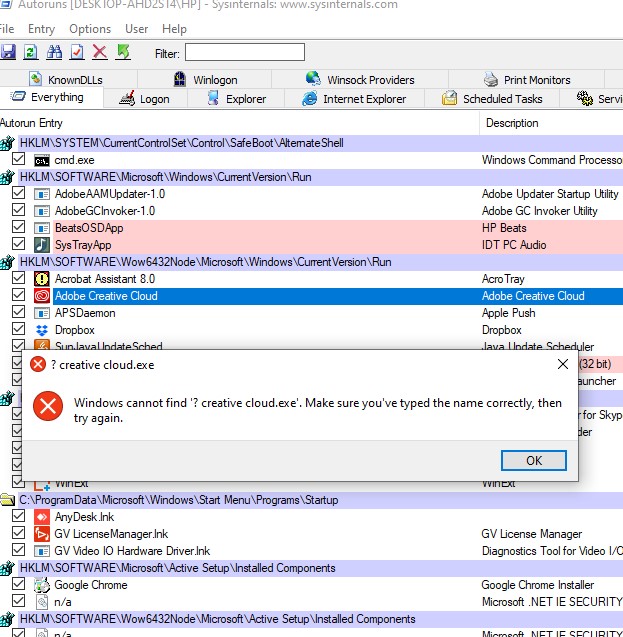Viewport: 623px width, 637px height.
Task: Click the Google Chrome entry icon
Action: coord(41,585)
